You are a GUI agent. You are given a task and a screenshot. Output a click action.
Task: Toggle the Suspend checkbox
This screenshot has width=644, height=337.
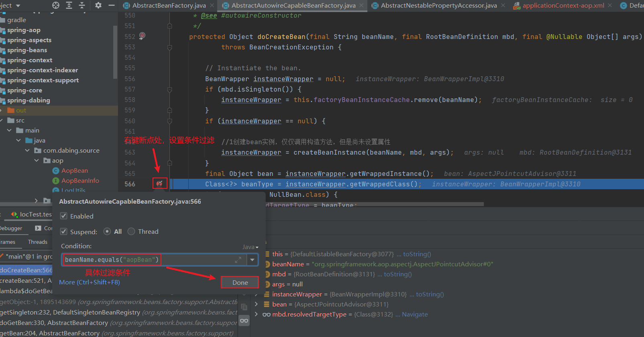tap(63, 232)
